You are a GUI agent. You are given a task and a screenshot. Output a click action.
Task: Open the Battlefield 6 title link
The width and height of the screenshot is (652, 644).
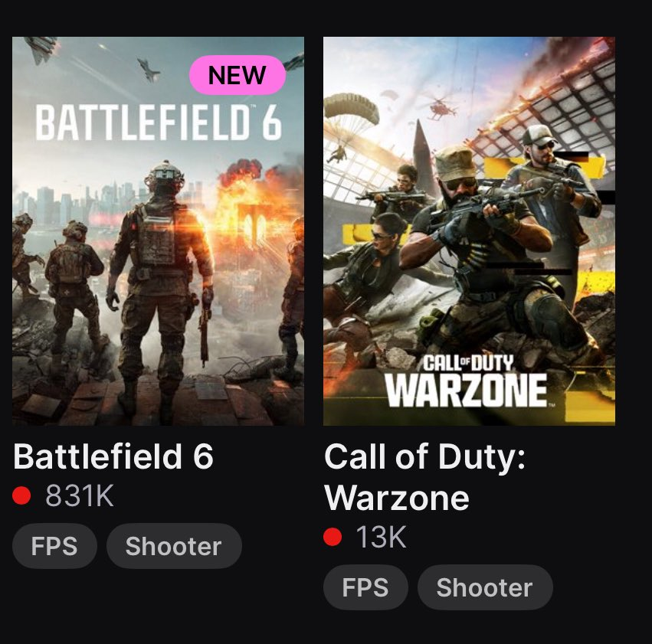point(113,457)
